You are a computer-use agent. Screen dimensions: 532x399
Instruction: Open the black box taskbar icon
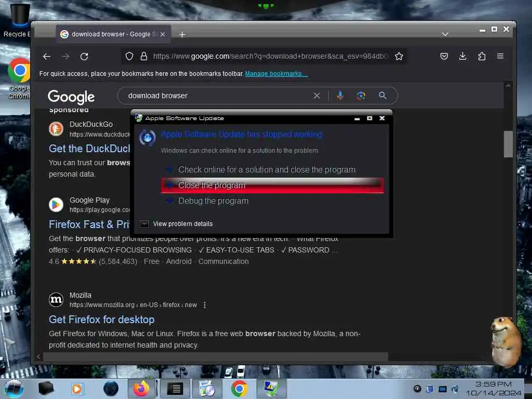pos(46,389)
